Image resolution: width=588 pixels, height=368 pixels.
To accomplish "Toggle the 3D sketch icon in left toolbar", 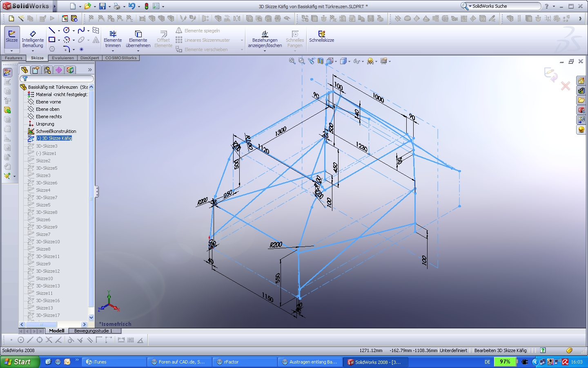I will 7,73.
